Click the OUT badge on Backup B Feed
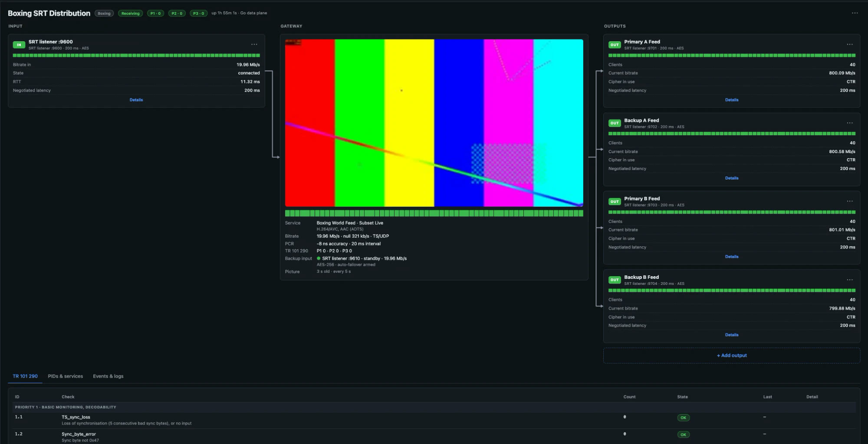The image size is (868, 444). (x=615, y=280)
